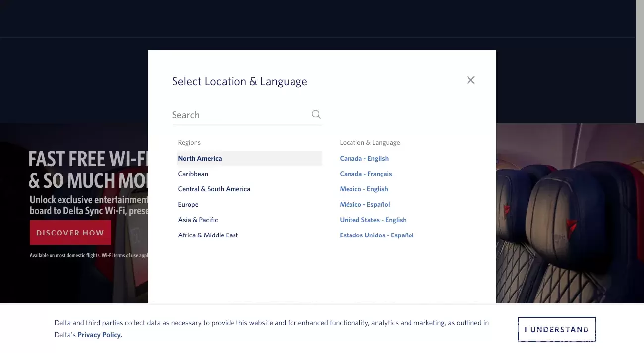Click the 'Location & Language' column label

point(370,142)
